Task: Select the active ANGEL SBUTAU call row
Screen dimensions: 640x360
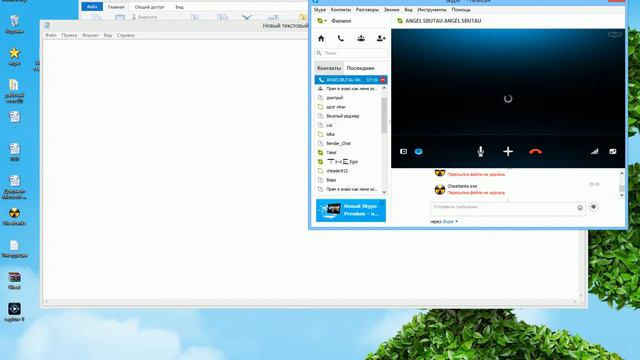Action: click(351, 80)
